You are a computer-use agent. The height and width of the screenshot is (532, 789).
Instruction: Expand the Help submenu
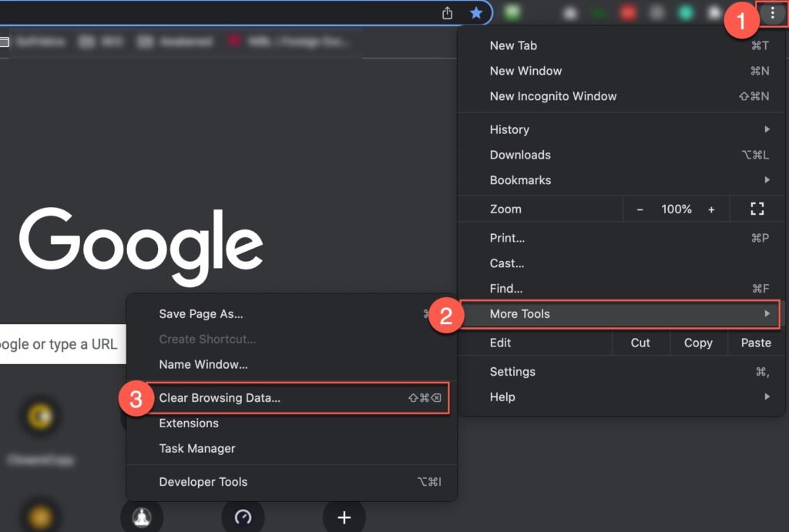pos(622,396)
